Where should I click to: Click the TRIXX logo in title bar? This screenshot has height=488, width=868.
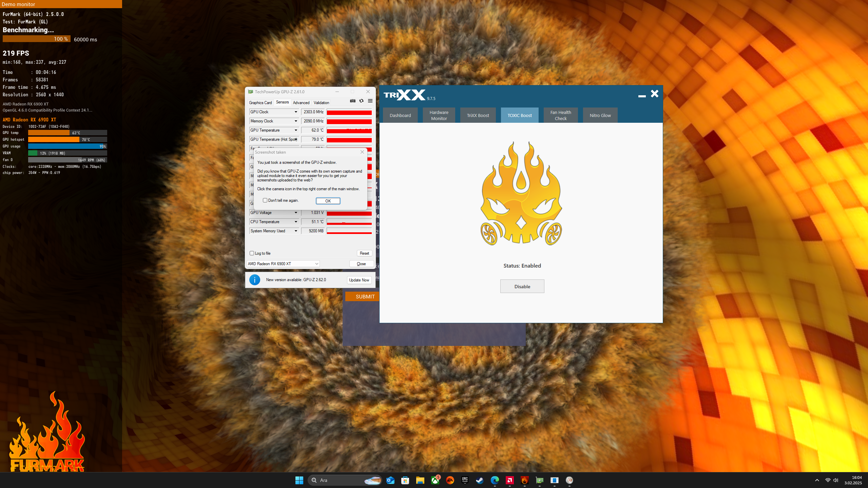(x=404, y=95)
